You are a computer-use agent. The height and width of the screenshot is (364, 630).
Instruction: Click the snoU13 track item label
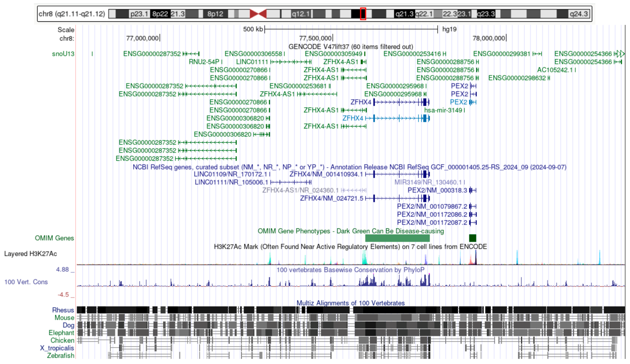coord(63,54)
